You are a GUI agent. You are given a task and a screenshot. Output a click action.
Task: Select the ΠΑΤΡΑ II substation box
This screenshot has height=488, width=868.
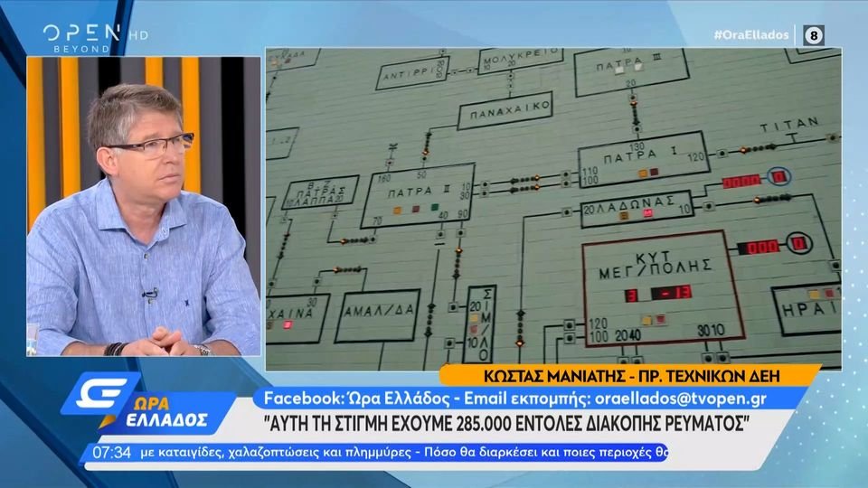(x=418, y=194)
